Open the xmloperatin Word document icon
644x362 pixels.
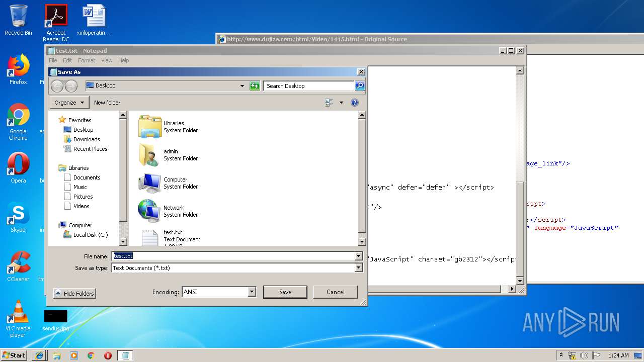click(x=94, y=20)
